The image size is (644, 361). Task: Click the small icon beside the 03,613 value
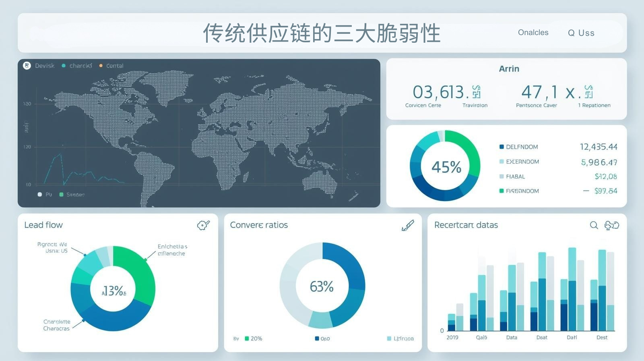click(x=476, y=92)
